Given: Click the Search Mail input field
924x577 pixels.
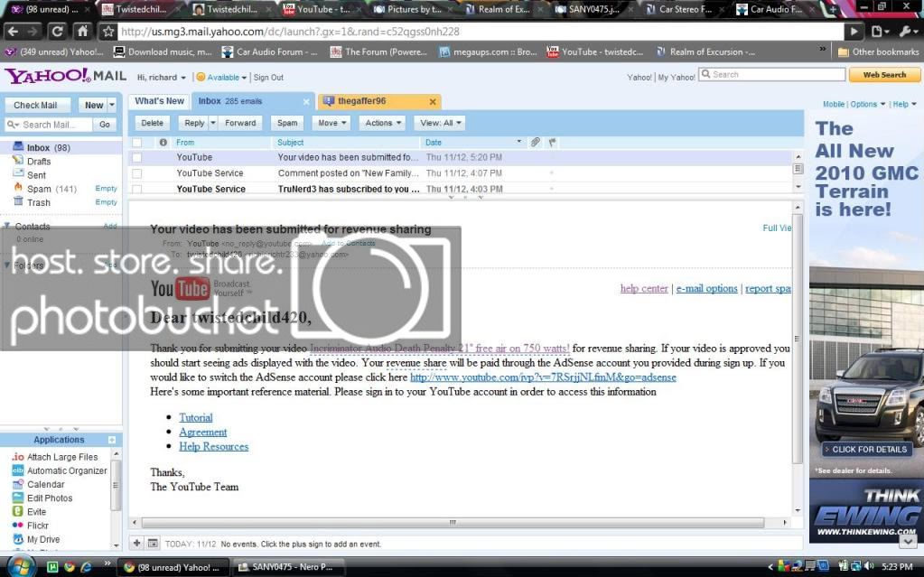Looking at the screenshot, I should click(48, 125).
